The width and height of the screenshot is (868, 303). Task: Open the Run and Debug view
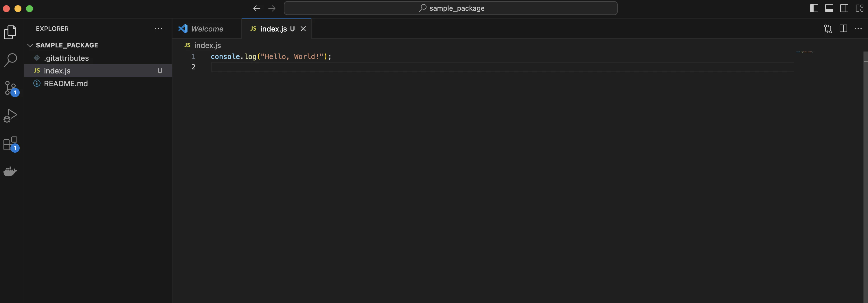click(10, 115)
